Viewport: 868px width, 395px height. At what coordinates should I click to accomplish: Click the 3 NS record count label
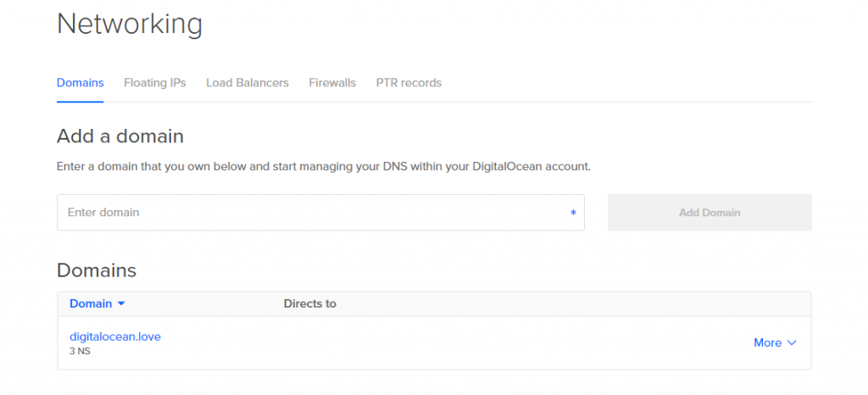click(x=80, y=351)
